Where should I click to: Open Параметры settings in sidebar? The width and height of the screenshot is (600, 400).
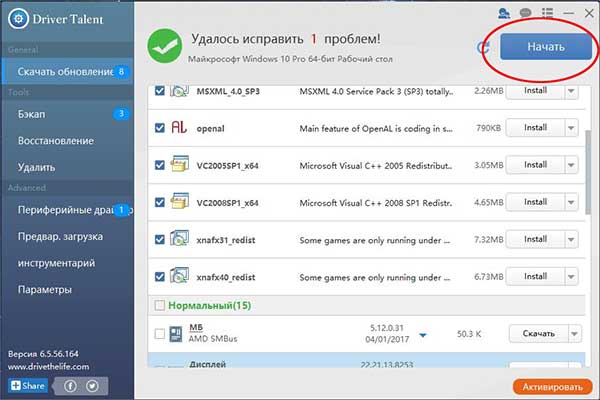pos(67,290)
